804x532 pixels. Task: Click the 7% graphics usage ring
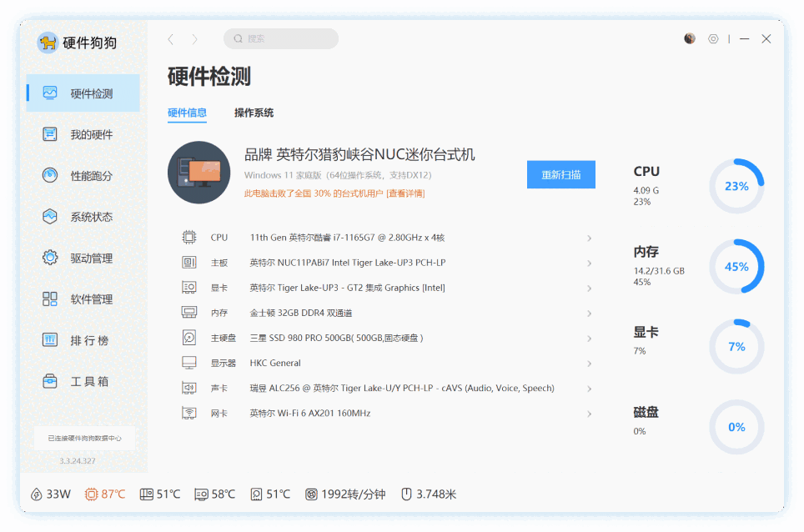[x=736, y=346]
